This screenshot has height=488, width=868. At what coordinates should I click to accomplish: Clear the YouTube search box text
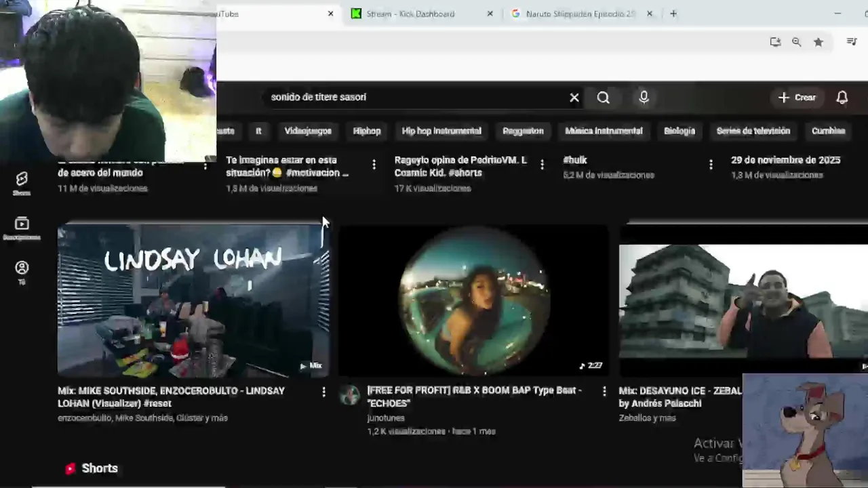(x=574, y=98)
